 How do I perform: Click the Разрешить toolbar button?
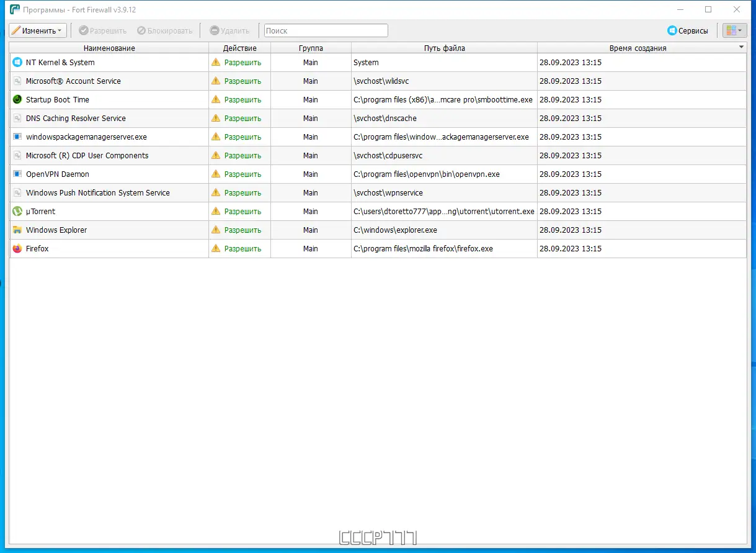[x=103, y=30]
